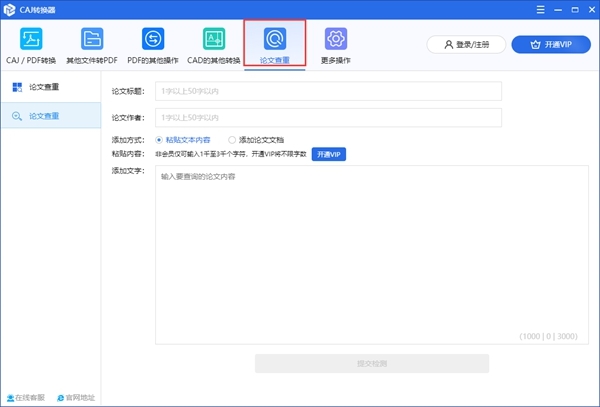Screen dimensions: 600x407
Task: Open PDF的其他操作 in the toolbar
Action: click(153, 39)
